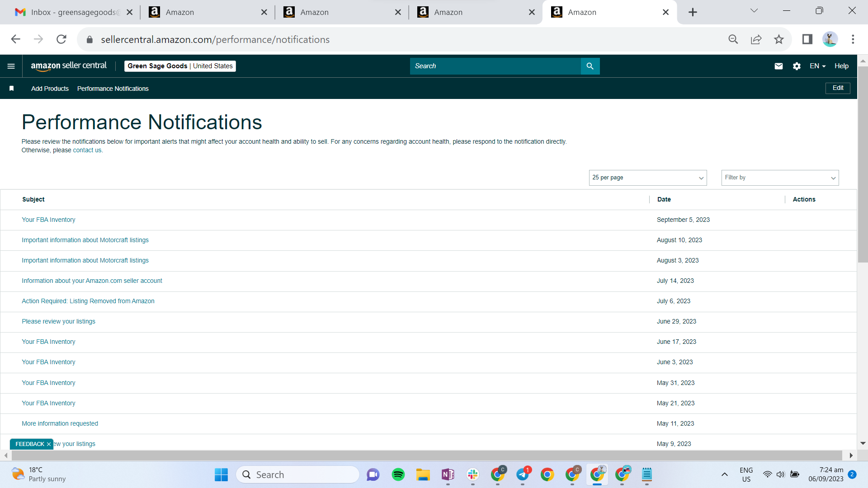Toggle the browser side panel icon
Screen dimensions: 868x488
807,39
